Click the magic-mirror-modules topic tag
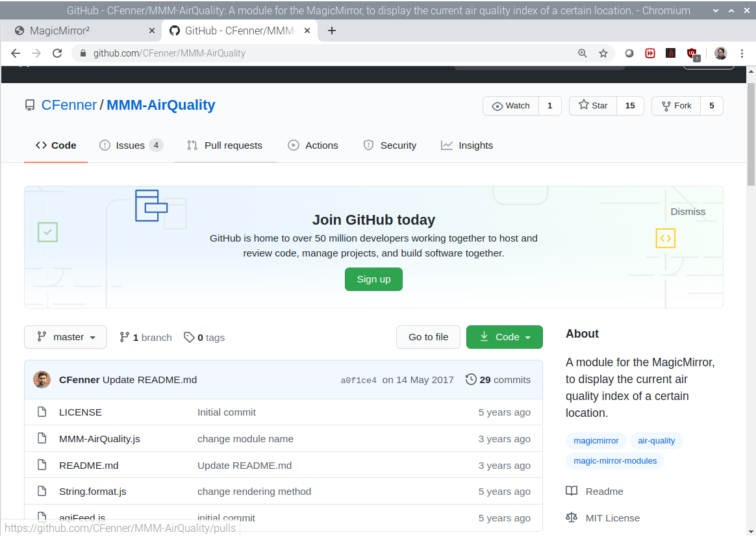 pyautogui.click(x=614, y=461)
